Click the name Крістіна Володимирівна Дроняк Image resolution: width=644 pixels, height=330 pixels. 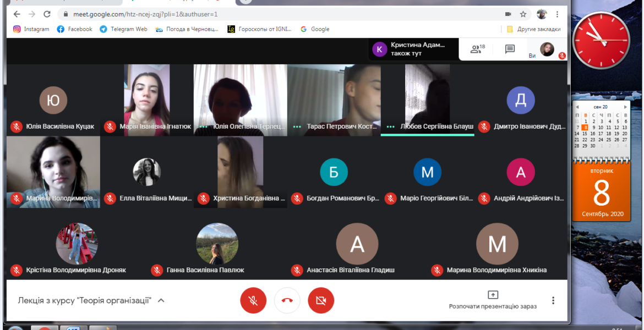76,270
